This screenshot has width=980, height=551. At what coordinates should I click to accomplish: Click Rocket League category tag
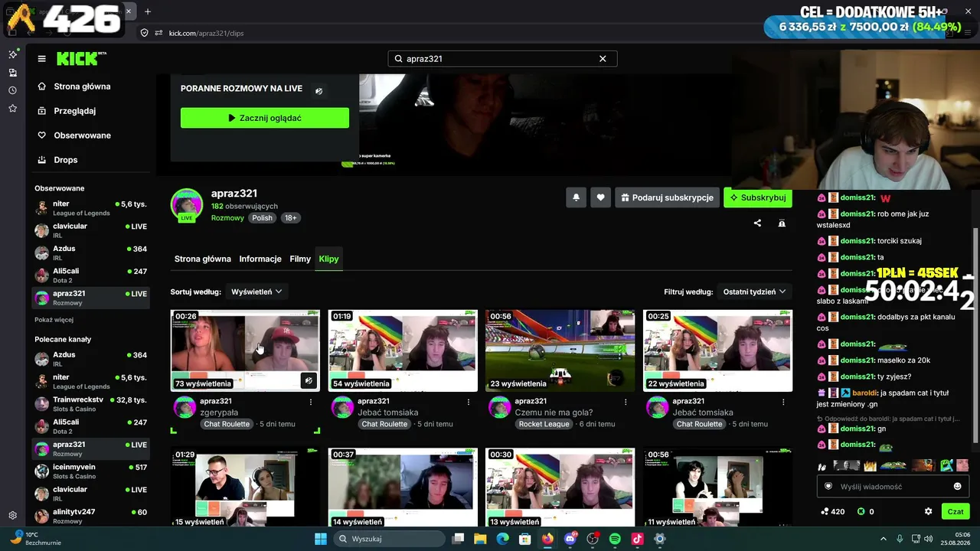pos(544,424)
